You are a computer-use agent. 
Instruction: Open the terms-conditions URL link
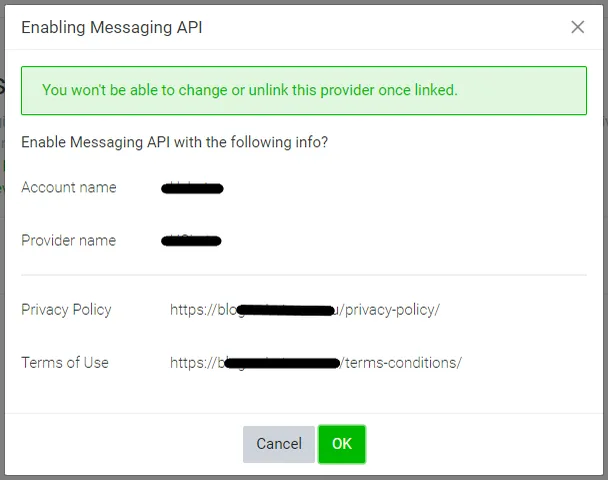tap(316, 363)
